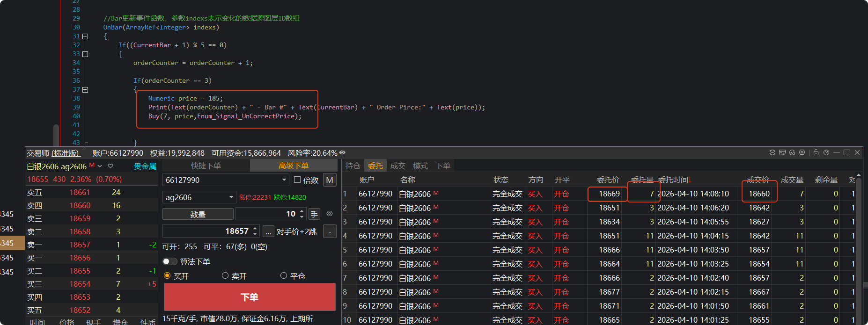This screenshot has height=325, width=868.
Task: Switch to the 快捷下单 tab
Action: 206,166
